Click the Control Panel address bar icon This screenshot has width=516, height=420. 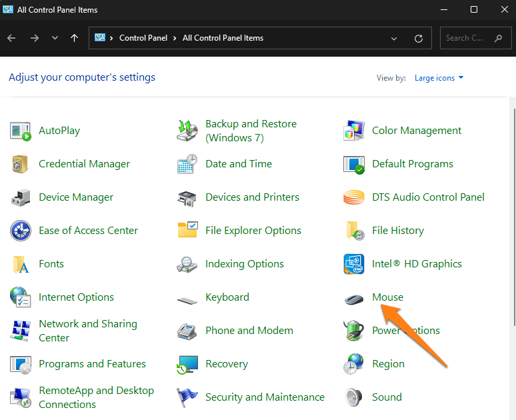click(x=100, y=38)
